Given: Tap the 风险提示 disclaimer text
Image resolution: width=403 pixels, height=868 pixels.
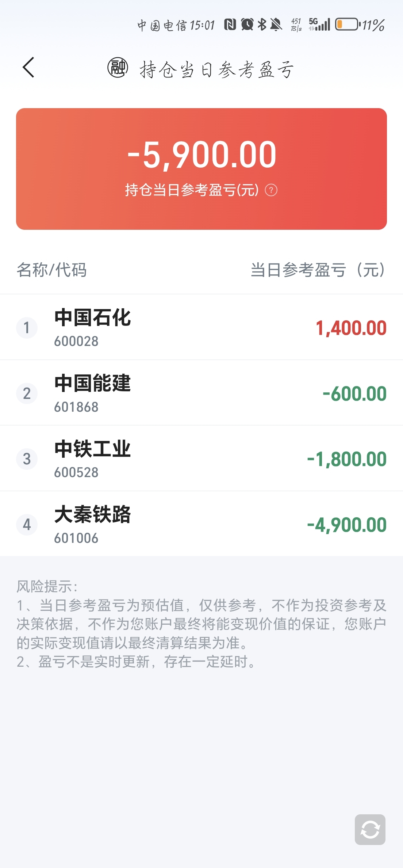Looking at the screenshot, I should pyautogui.click(x=201, y=624).
